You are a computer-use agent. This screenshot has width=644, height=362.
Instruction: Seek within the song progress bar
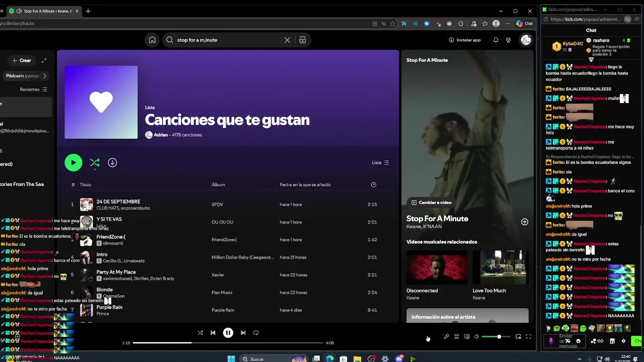[x=228, y=343]
